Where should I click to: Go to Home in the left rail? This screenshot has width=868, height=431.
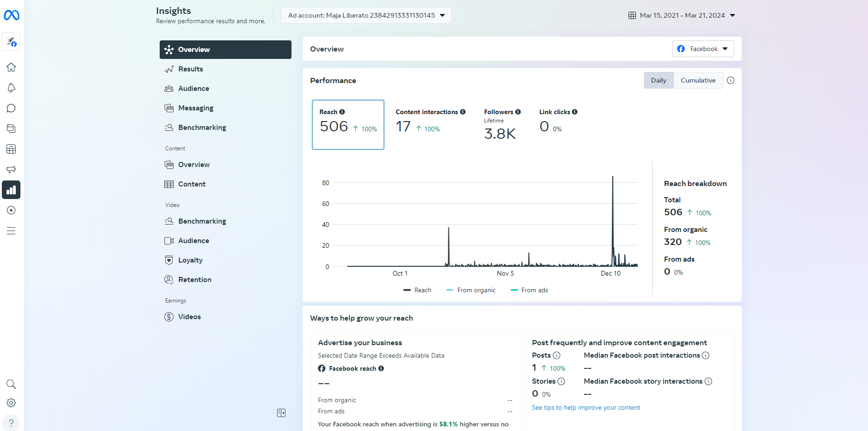(x=11, y=67)
